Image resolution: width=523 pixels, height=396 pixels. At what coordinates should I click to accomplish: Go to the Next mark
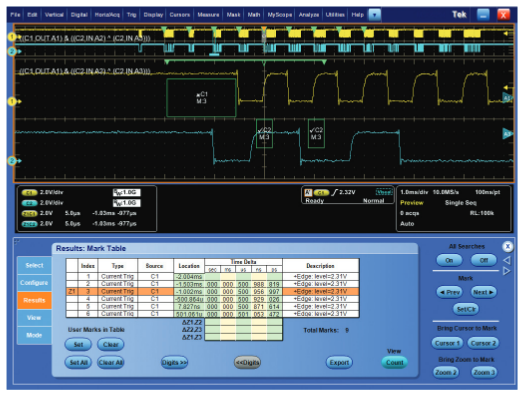[x=483, y=292]
